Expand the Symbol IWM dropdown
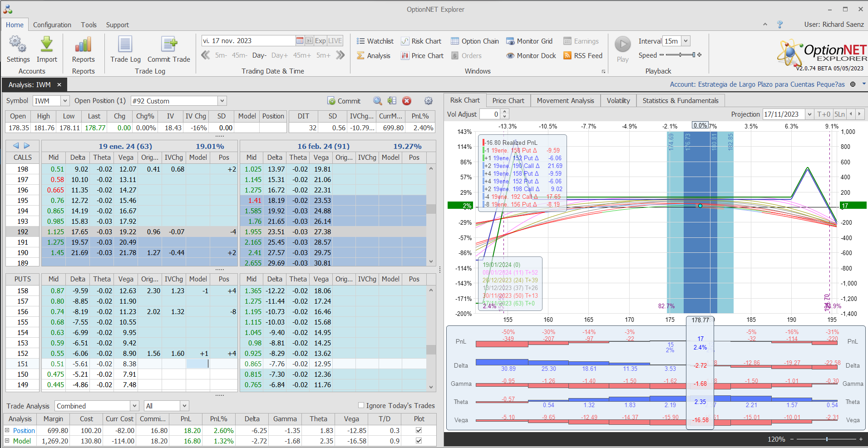The width and height of the screenshot is (868, 448). (65, 101)
